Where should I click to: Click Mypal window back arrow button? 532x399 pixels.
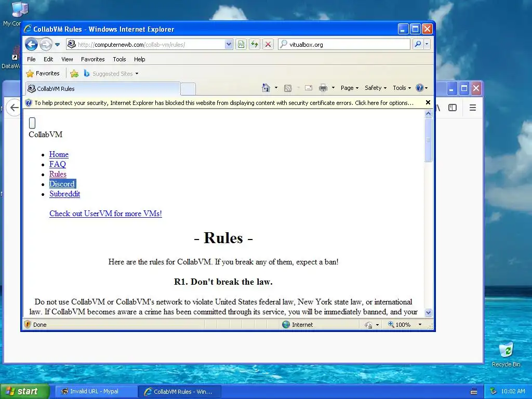pyautogui.click(x=14, y=108)
